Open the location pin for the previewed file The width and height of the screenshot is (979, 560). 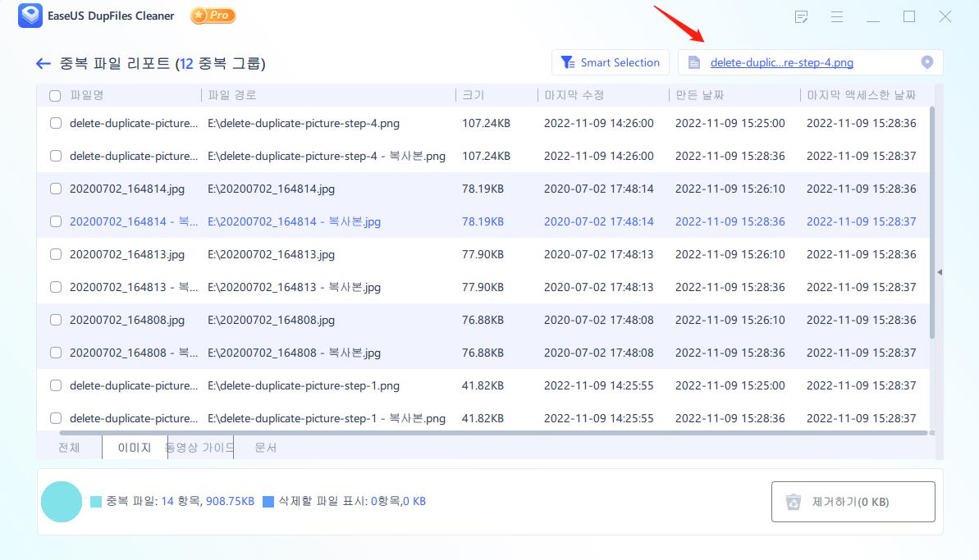pyautogui.click(x=926, y=61)
